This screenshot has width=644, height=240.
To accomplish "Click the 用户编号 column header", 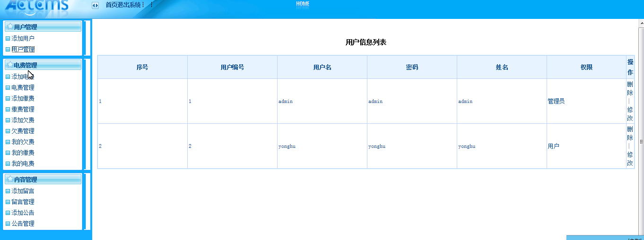I will [x=232, y=67].
